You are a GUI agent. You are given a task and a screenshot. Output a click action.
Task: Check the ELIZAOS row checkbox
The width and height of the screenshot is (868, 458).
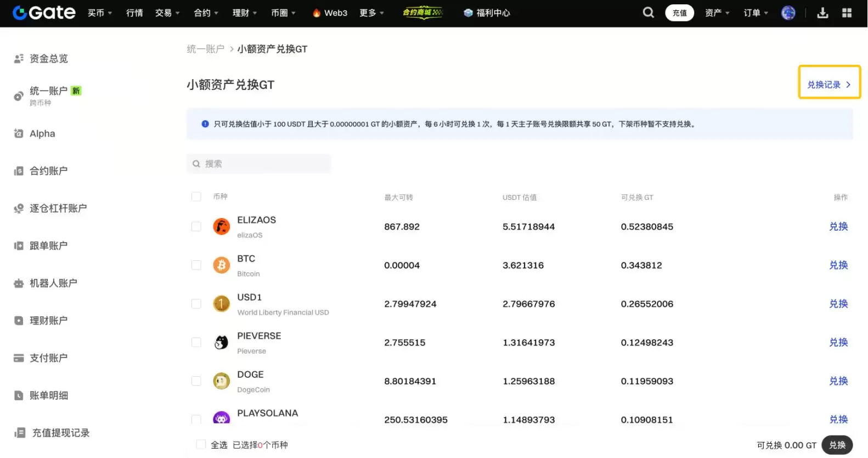point(196,227)
